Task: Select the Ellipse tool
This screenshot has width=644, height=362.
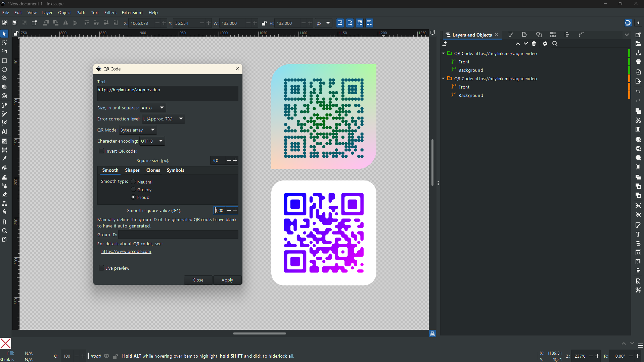Action: click(x=4, y=69)
